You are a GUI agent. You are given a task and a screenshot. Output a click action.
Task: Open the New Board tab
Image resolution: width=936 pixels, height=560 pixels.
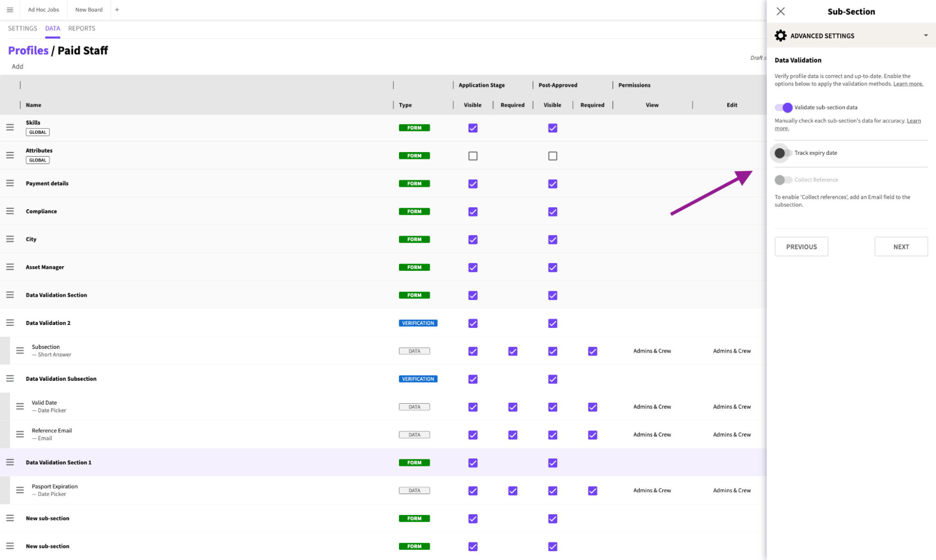click(x=89, y=10)
